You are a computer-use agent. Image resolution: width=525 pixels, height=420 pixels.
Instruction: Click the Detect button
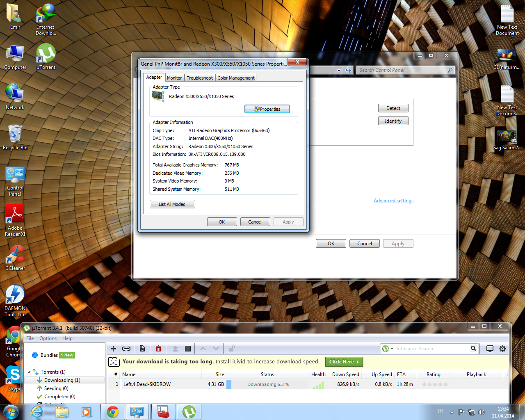tap(393, 108)
